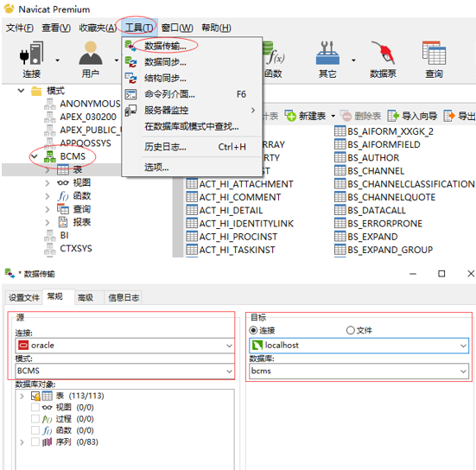
Task: Click the 模式 folder icon
Action: tap(36, 91)
